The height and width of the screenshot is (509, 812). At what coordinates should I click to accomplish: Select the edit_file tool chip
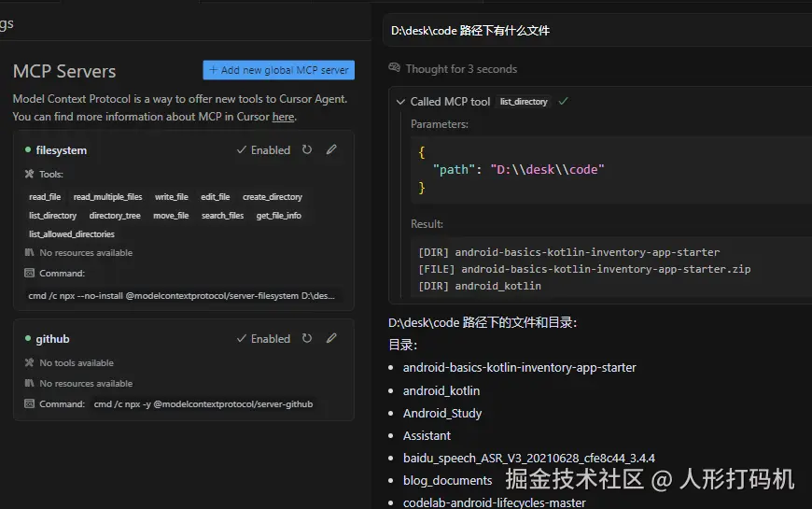coord(216,197)
